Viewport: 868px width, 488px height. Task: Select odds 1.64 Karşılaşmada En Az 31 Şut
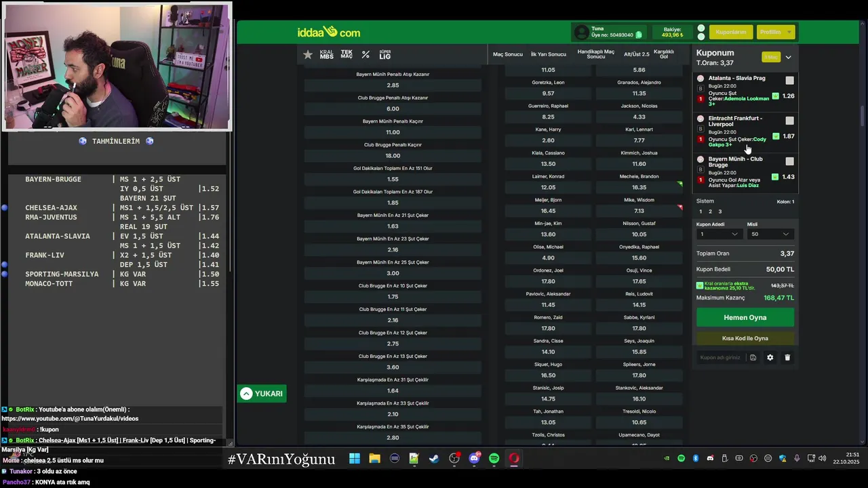393,391
